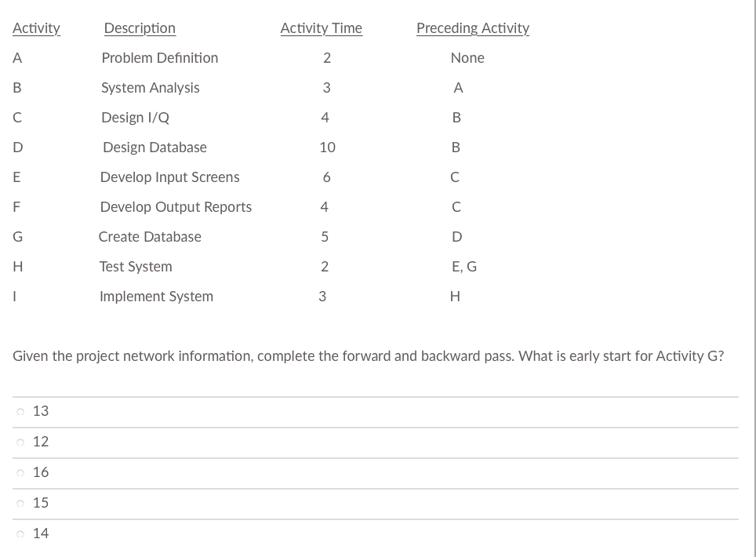Click the Preceding Activity column header
Image resolution: width=756 pixels, height=557 pixels.
(473, 28)
